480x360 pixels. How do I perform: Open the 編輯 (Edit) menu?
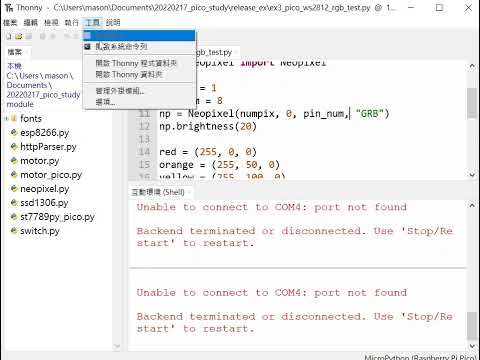31,23
